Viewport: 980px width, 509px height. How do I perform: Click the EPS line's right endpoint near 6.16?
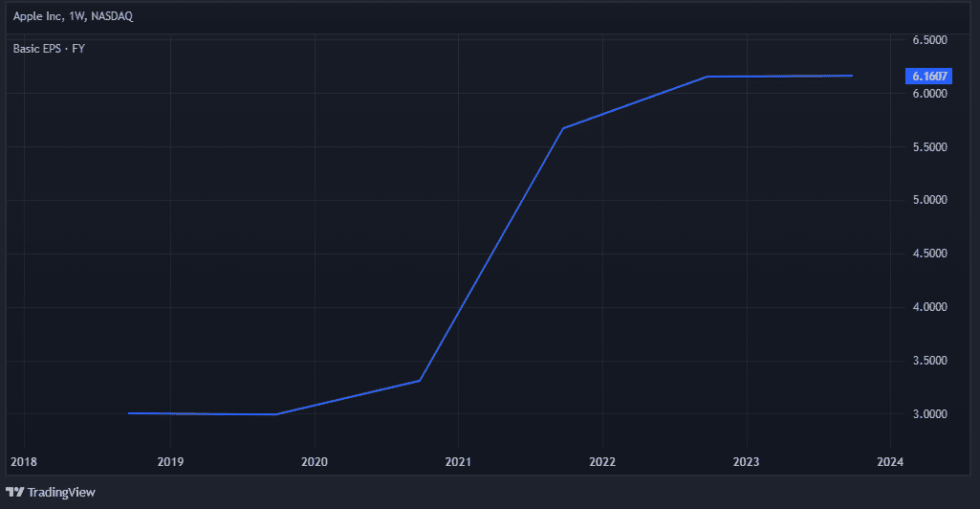pos(851,76)
